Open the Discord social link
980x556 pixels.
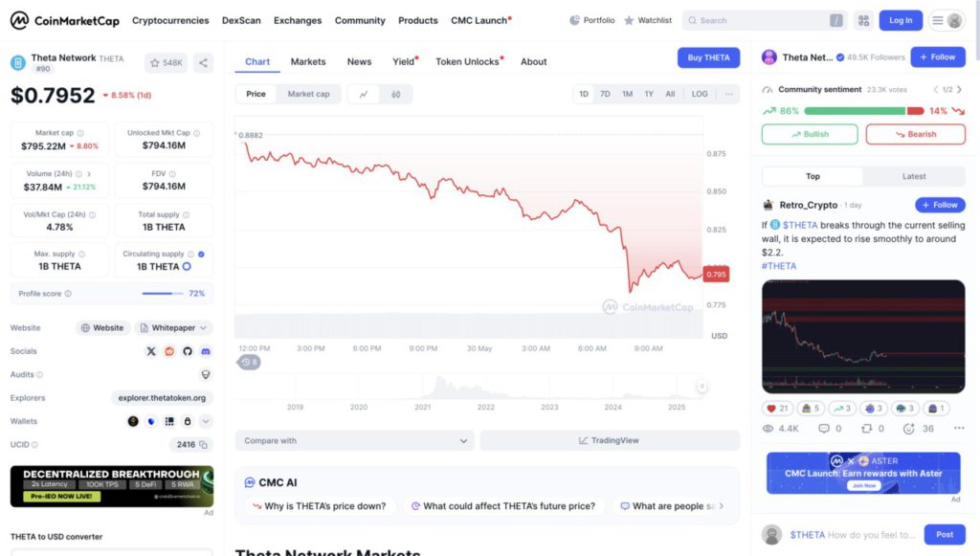pyautogui.click(x=206, y=351)
